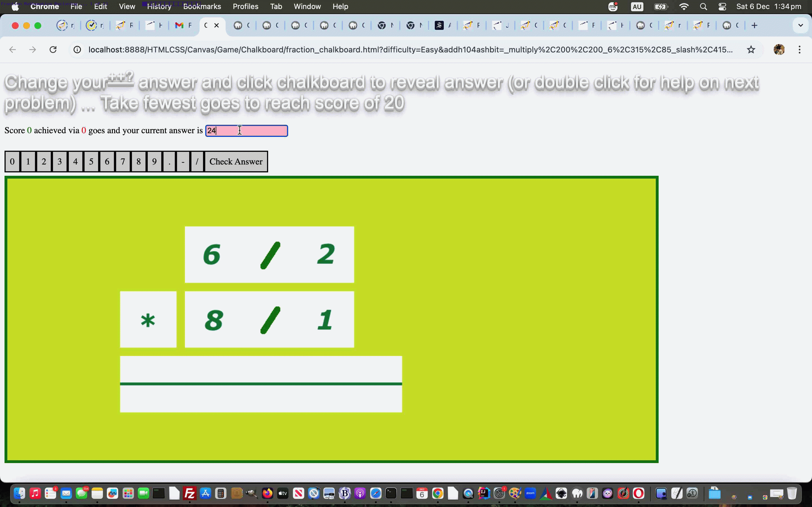Open the tab search chevron dropdown
Viewport: 812px width, 507px height.
[x=801, y=25]
